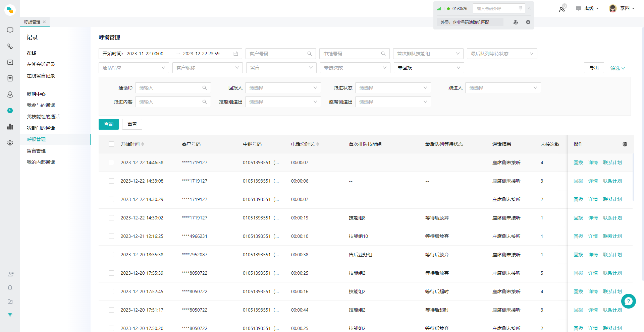This screenshot has height=332, width=644.
Task: Click search icon in 通话ID field
Action: pyautogui.click(x=205, y=88)
